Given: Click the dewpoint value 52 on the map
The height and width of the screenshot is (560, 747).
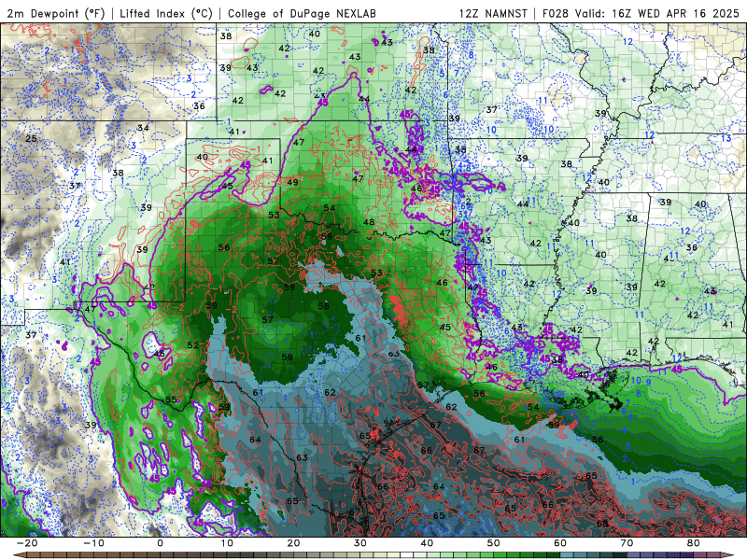Looking at the screenshot, I should 193,345.
